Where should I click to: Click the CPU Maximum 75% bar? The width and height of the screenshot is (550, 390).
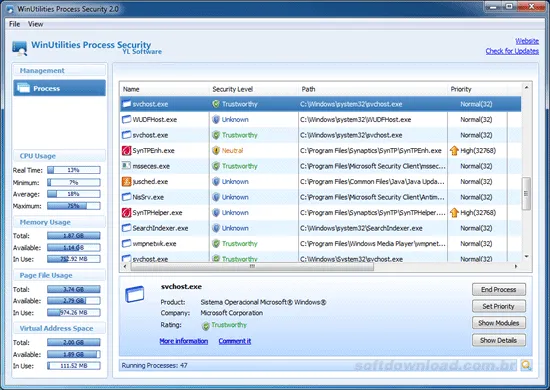click(74, 206)
